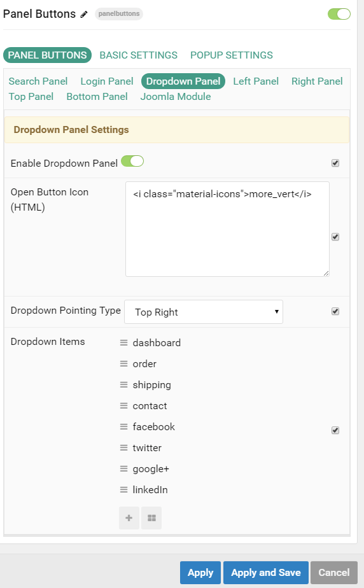This screenshot has height=588, width=364.
Task: Click the grid icon below dropdown items
Action: (x=151, y=518)
